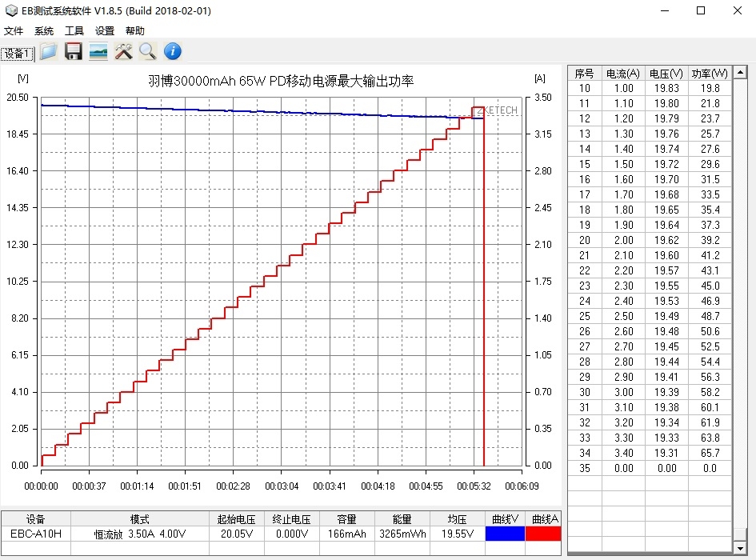The width and height of the screenshot is (756, 560).
Task: Click the blue 曲线V color swatch
Action: pos(505,534)
